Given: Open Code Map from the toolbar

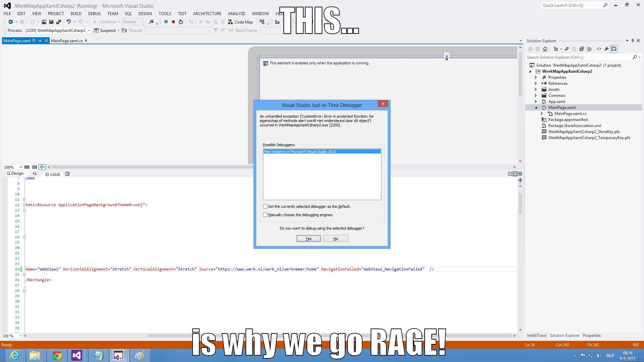Looking at the screenshot, I should (x=240, y=22).
